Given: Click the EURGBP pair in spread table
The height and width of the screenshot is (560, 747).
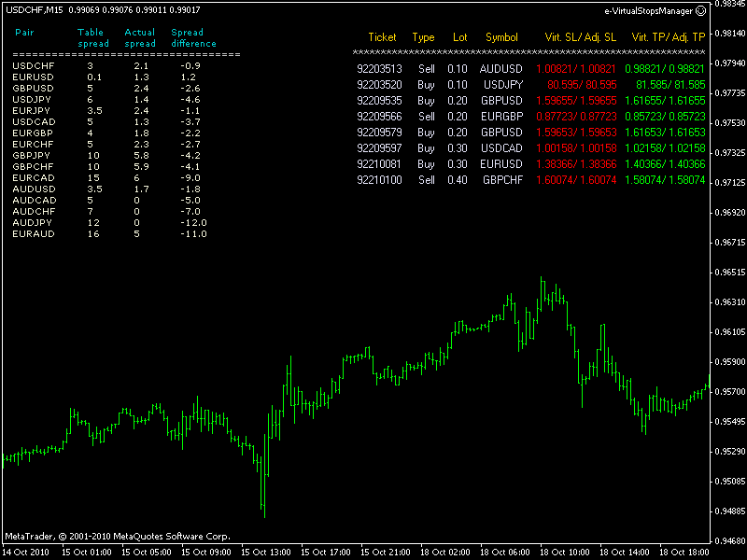Looking at the screenshot, I should click(x=33, y=133).
